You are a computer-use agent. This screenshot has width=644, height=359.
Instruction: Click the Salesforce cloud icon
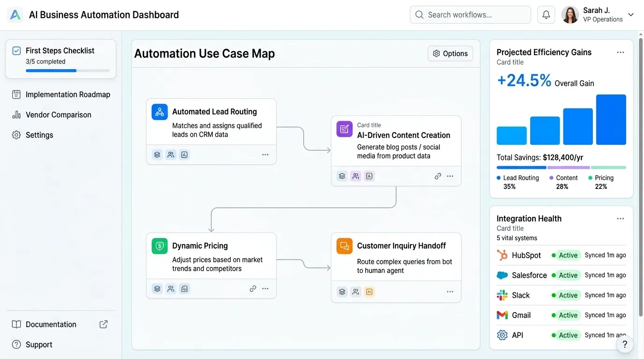502,275
